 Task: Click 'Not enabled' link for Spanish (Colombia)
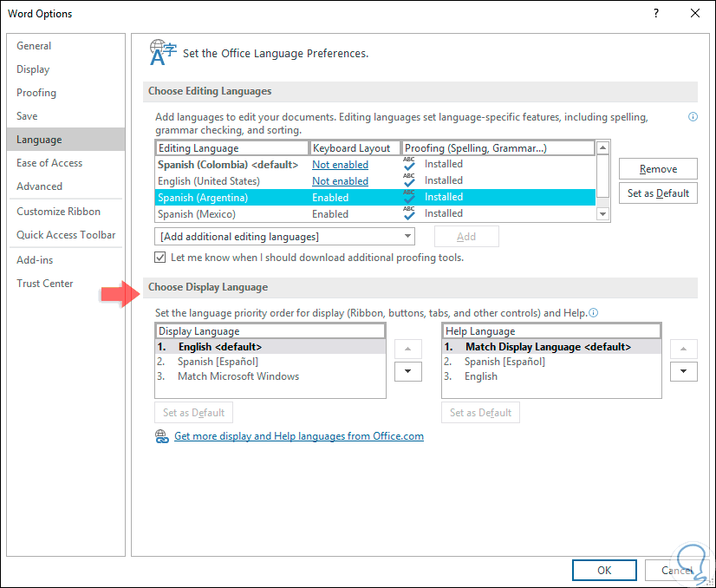click(x=340, y=165)
